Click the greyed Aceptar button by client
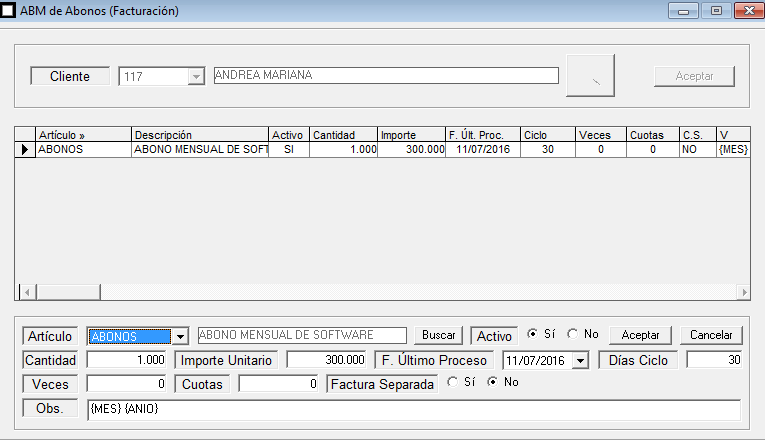 coord(694,76)
